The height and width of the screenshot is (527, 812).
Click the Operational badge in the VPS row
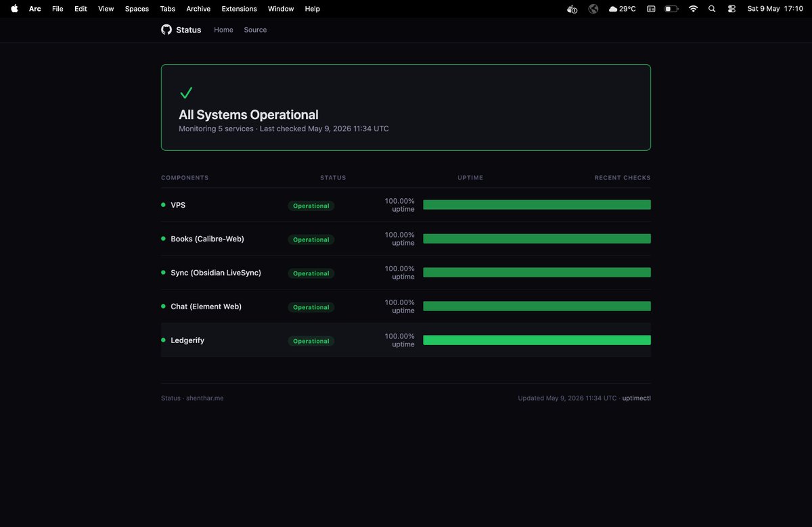pyautogui.click(x=311, y=206)
